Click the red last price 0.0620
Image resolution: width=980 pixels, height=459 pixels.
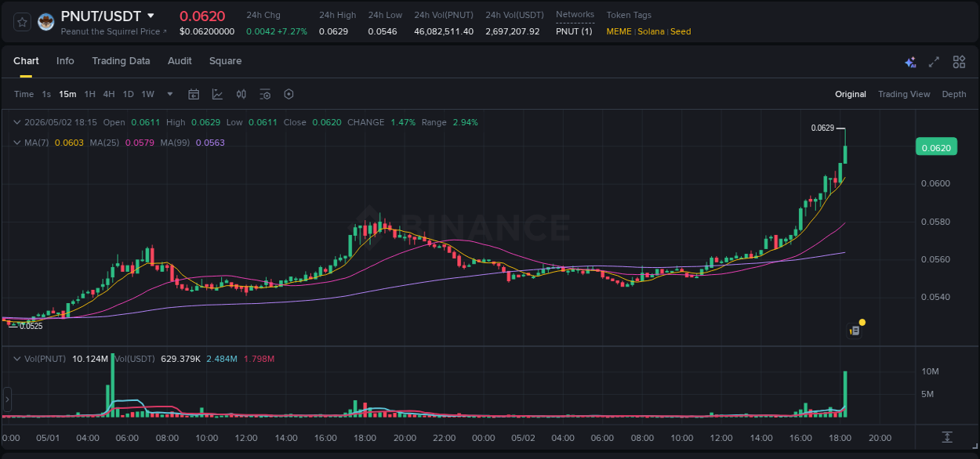[202, 16]
